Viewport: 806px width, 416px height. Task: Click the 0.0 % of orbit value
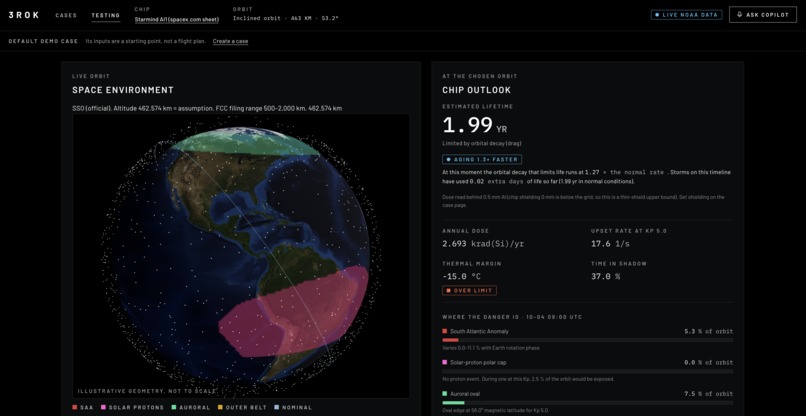coord(708,363)
